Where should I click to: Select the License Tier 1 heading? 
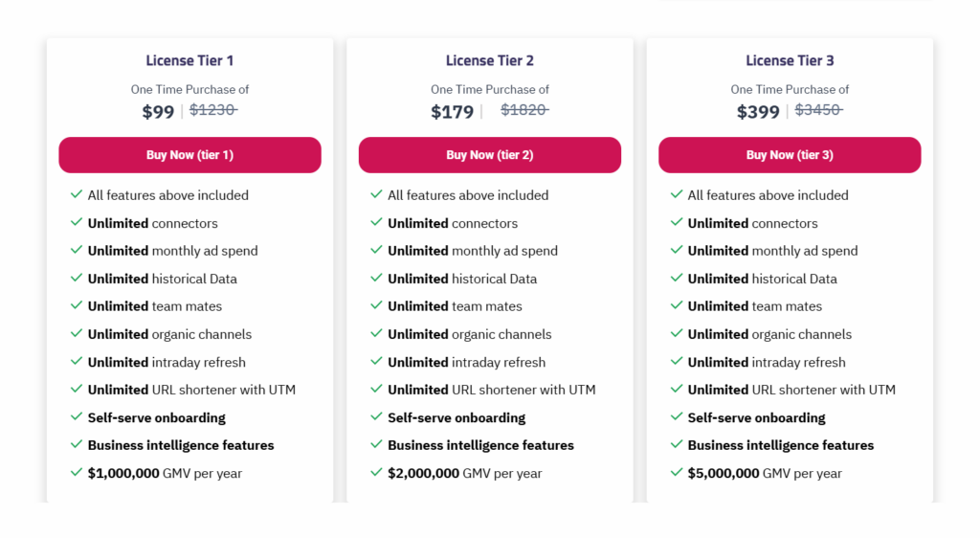[190, 60]
